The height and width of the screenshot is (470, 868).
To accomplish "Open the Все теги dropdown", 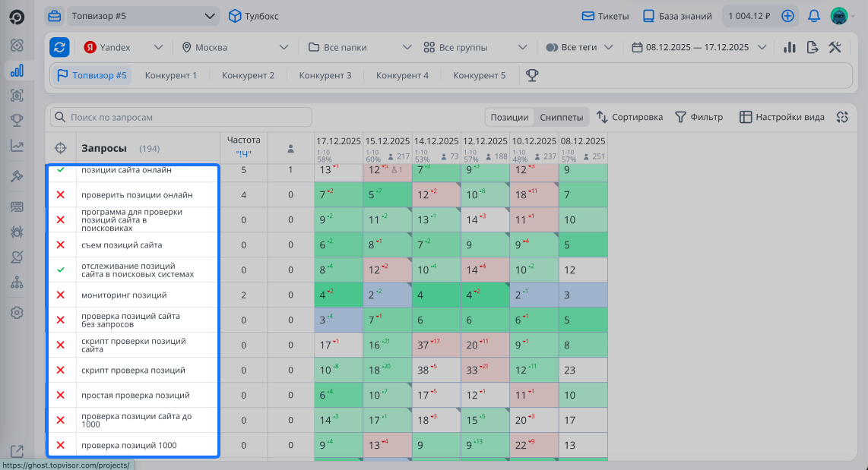I will (580, 48).
